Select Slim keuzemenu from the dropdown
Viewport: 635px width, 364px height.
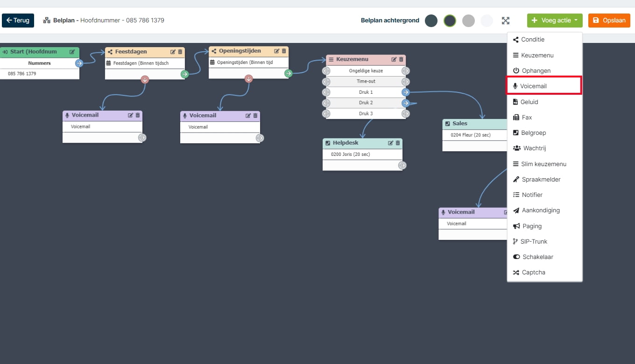click(x=544, y=164)
